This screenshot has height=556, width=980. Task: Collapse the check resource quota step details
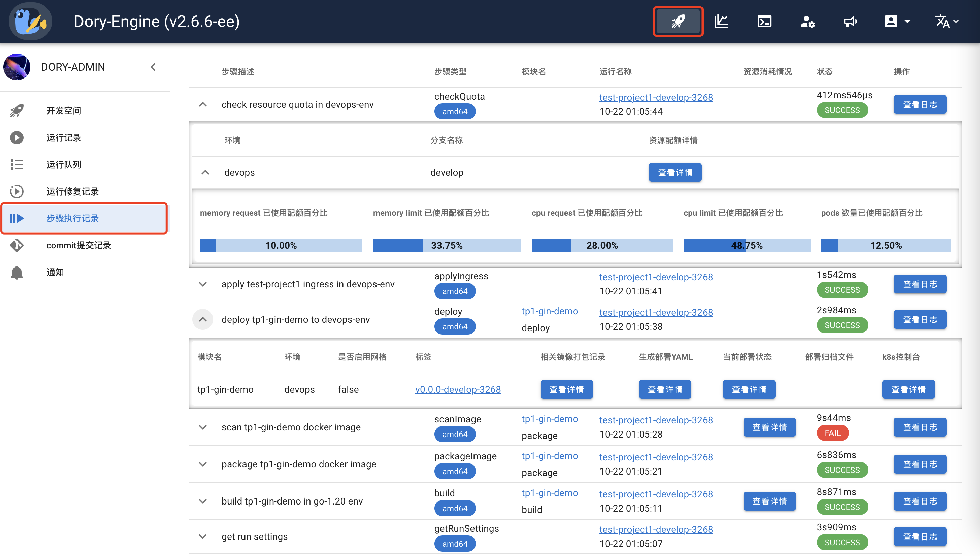point(202,104)
